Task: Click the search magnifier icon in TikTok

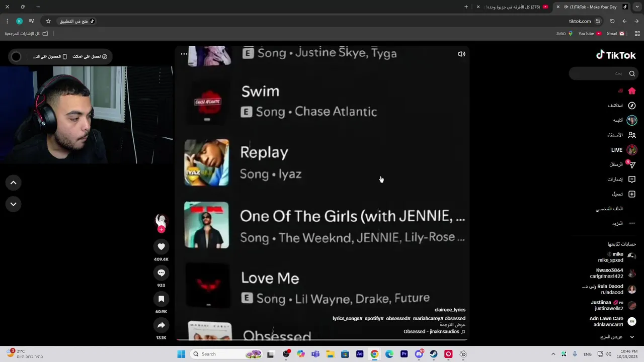Action: point(632,73)
